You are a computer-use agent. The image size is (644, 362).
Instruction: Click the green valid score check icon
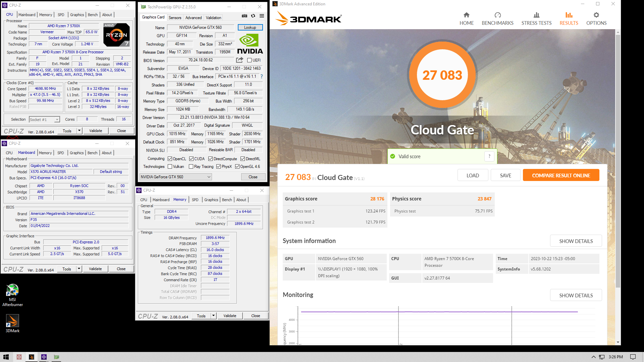pos(392,156)
